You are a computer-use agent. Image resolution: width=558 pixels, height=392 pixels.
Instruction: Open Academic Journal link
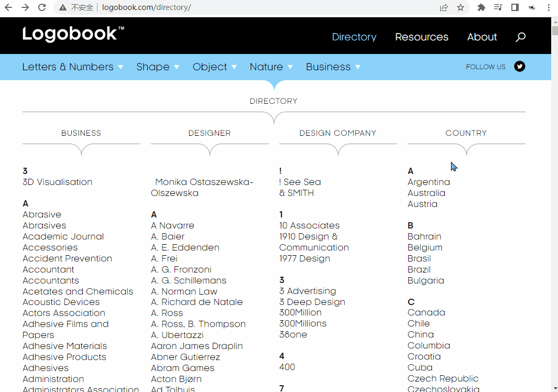pos(63,237)
